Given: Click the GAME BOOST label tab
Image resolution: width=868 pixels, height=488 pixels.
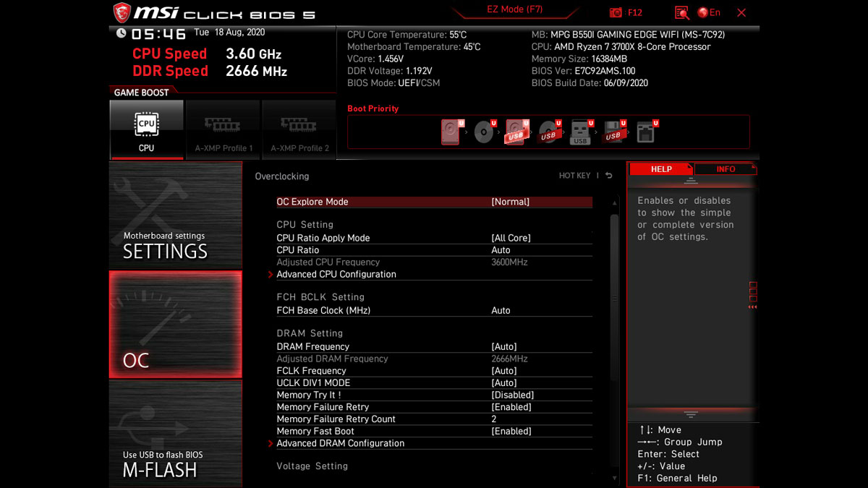Looking at the screenshot, I should (x=142, y=93).
